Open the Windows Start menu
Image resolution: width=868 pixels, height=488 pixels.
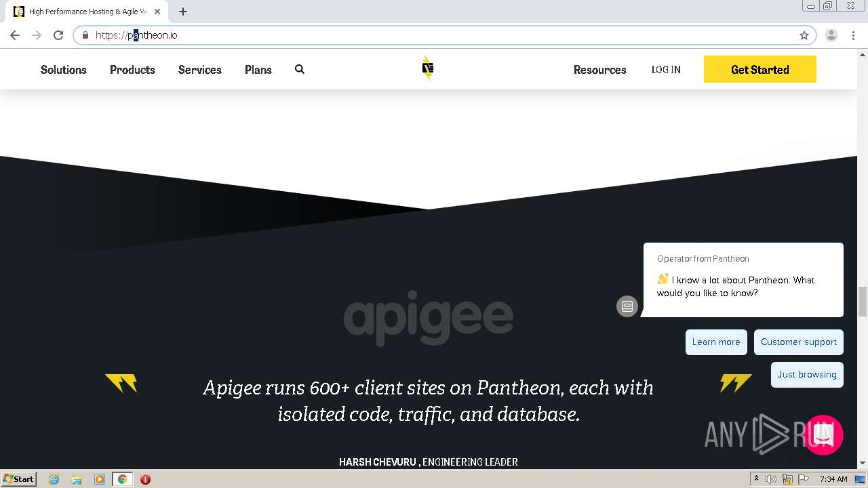point(18,479)
